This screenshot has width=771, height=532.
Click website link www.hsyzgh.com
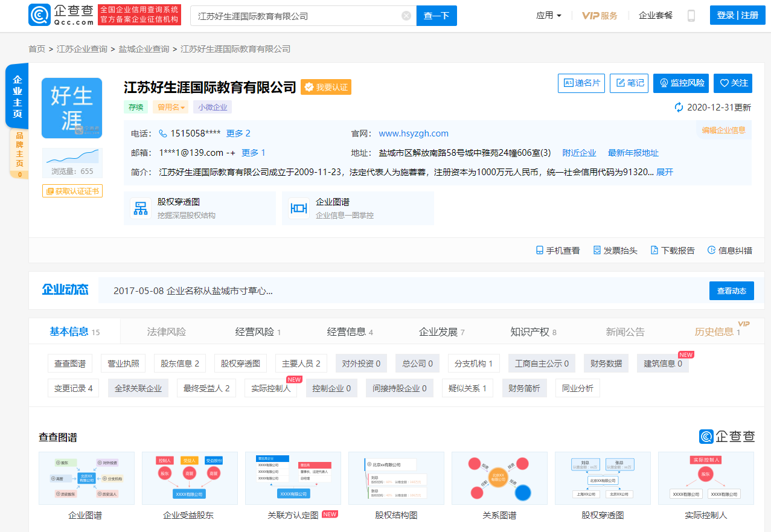[414, 133]
